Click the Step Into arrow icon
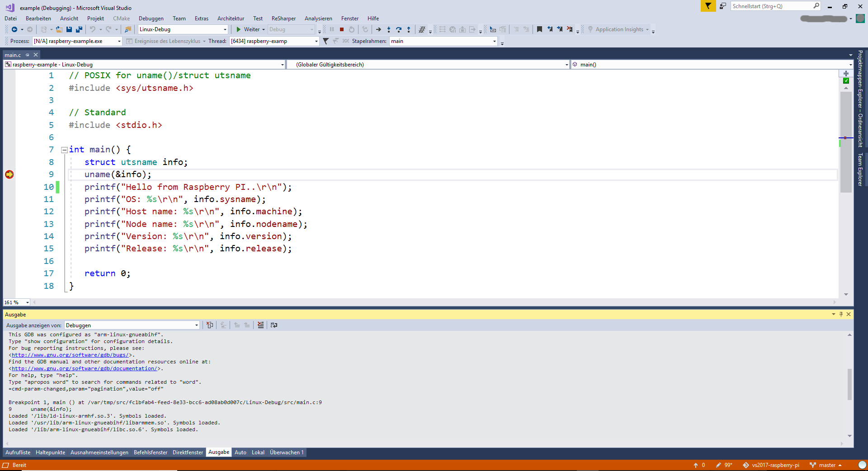The height and width of the screenshot is (471, 868). tap(388, 29)
